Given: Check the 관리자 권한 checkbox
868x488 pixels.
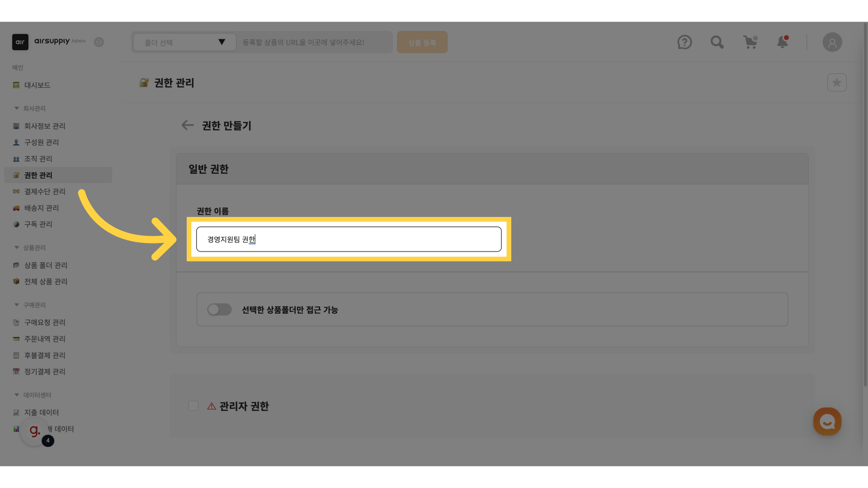Looking at the screenshot, I should tap(193, 406).
